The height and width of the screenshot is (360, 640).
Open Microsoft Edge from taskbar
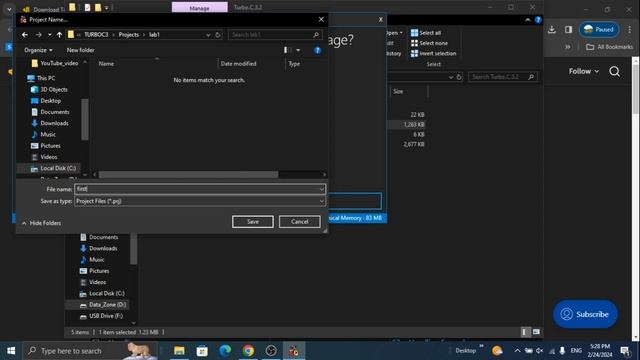(225, 351)
